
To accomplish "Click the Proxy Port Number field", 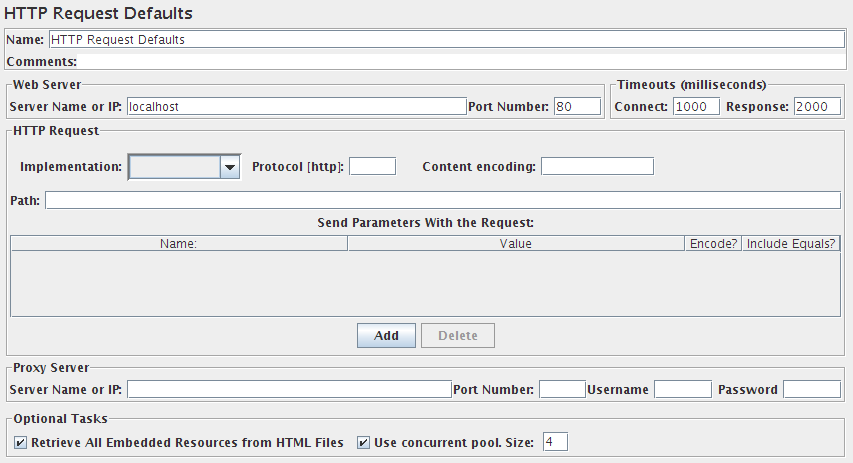I will (562, 389).
